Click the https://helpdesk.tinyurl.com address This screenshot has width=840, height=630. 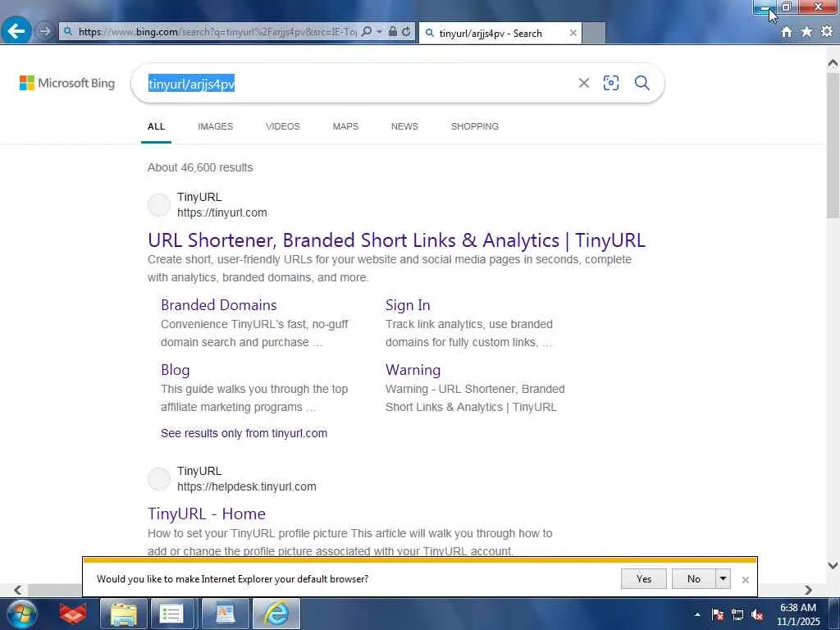(x=246, y=486)
